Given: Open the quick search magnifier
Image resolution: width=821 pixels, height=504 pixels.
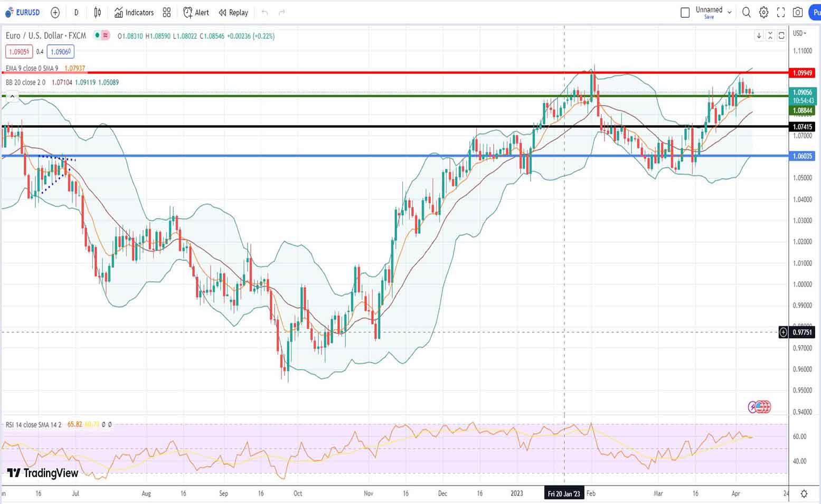Looking at the screenshot, I should point(746,12).
